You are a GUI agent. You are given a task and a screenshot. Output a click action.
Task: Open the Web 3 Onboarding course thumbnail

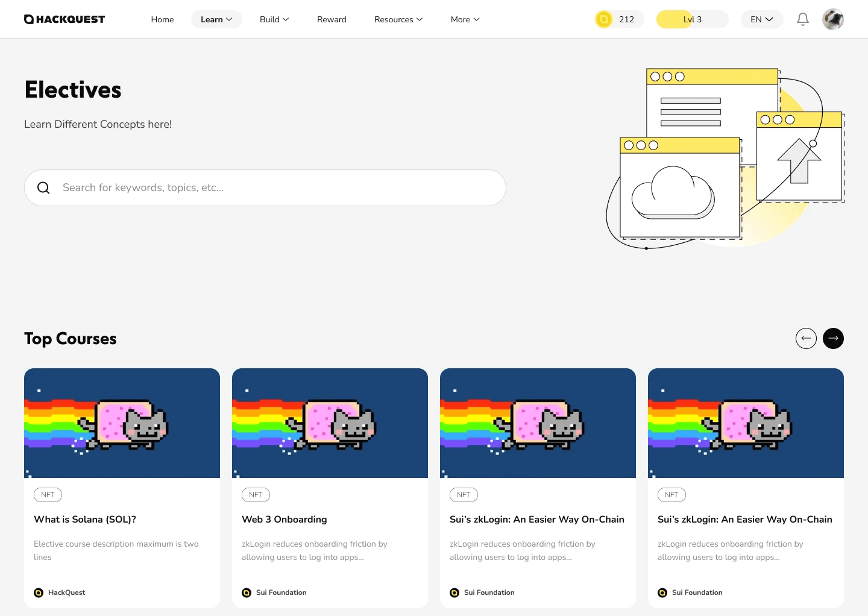[x=330, y=423]
